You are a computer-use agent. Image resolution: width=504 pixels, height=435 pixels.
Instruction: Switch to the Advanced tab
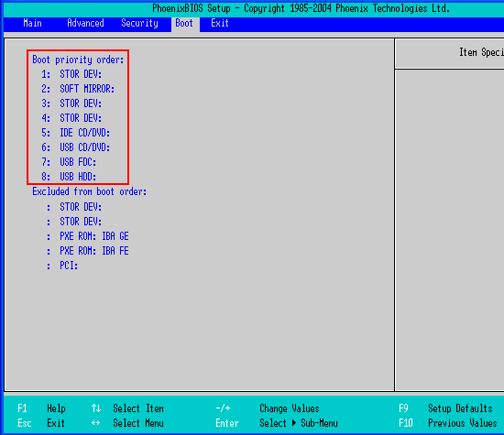click(x=85, y=23)
